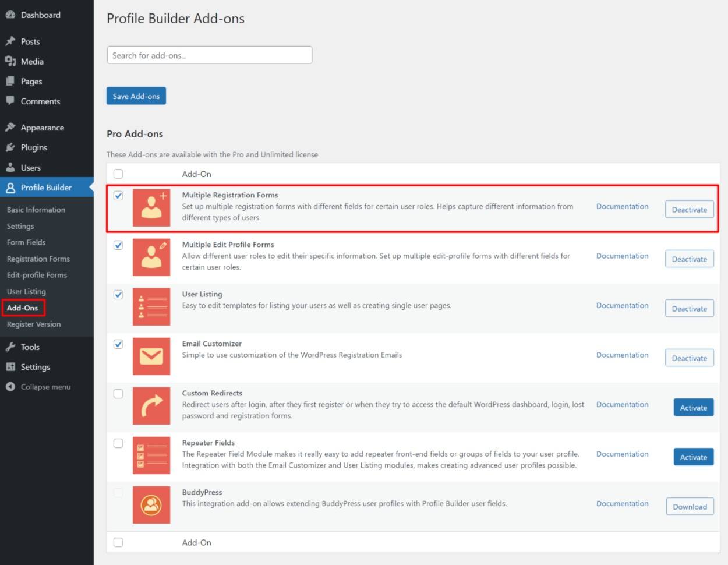Open the User Listing documentation link
The image size is (728, 565).
[x=622, y=305]
